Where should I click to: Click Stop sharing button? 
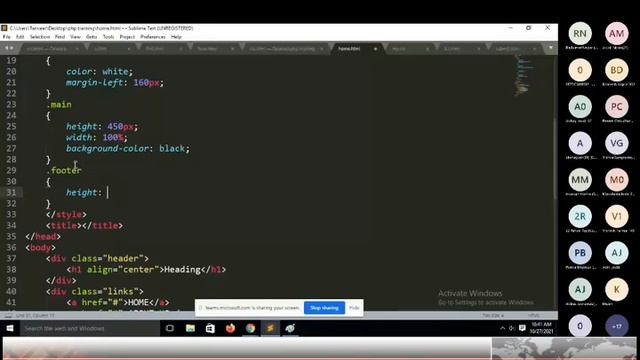pyautogui.click(x=324, y=308)
